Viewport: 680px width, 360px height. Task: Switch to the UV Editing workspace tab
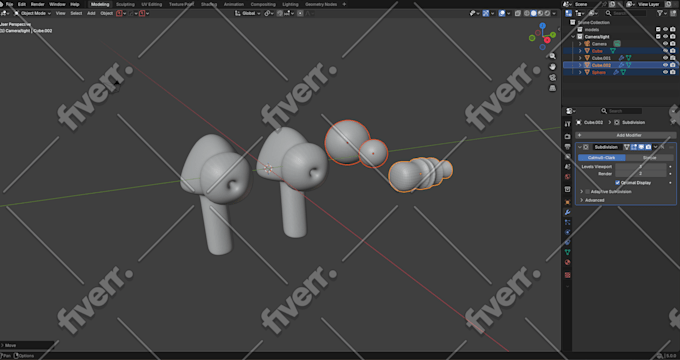point(151,4)
